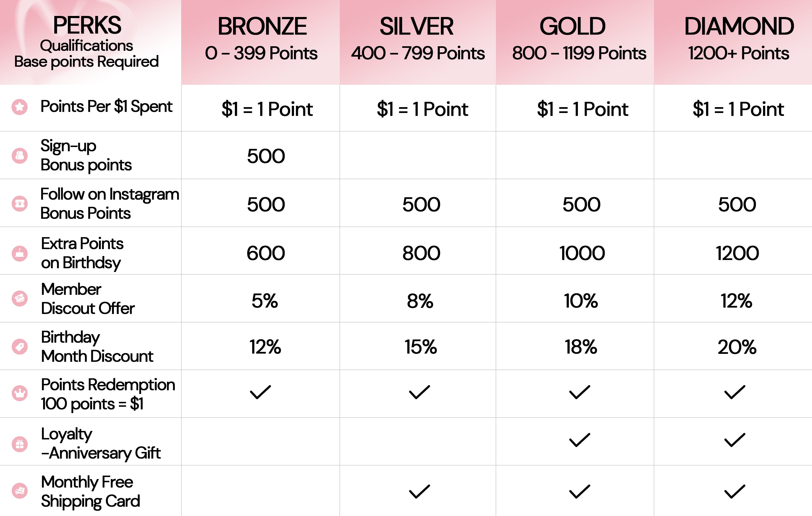812x516 pixels.
Task: Click the Gold 1000 birthday points value
Action: (582, 253)
